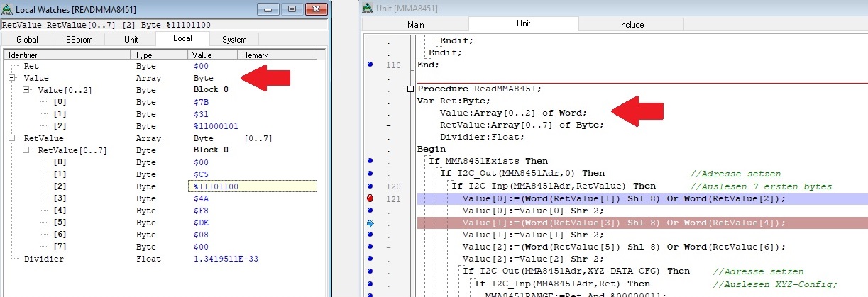The image size is (868, 297).
Task: Select RetValue element [3] showing $4A
Action: [163, 198]
